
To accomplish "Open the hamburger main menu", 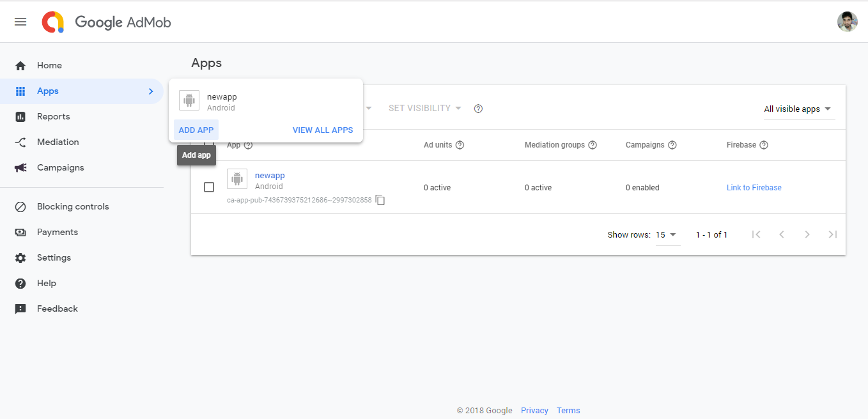I will pyautogui.click(x=20, y=22).
